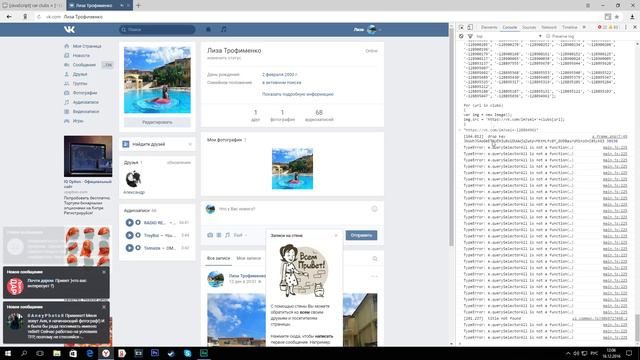Enable the Preserve log checkbox
The width and height of the screenshot is (640, 360).
(548, 36)
